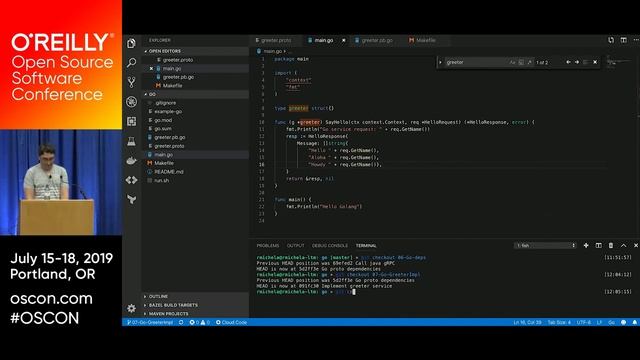640x360 pixels.
Task: Split the editor to the right
Action: pyautogui.click(x=624, y=40)
